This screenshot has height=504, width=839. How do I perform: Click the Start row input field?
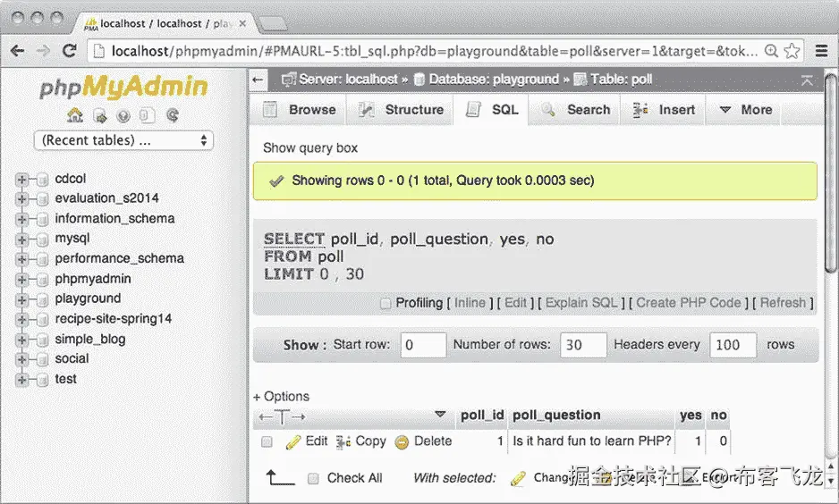pos(423,345)
